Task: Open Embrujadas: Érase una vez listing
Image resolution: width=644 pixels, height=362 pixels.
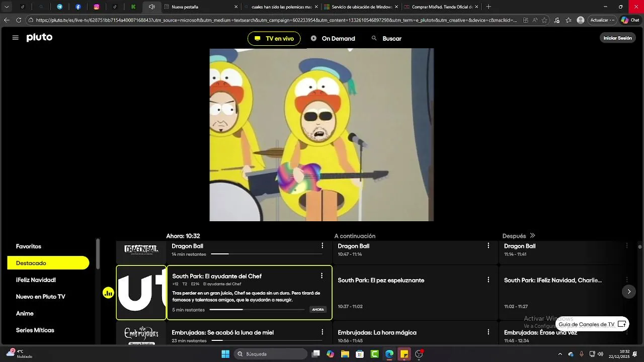Action: click(x=540, y=332)
